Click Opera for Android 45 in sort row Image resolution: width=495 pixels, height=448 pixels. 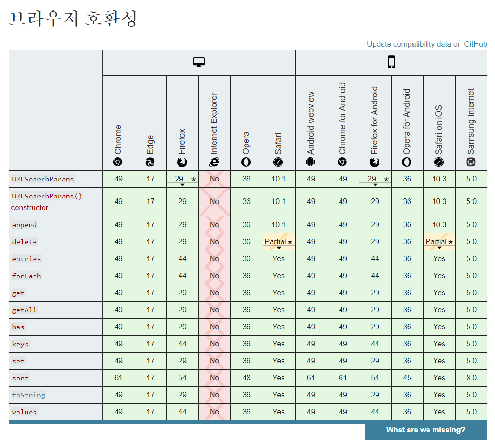coord(407,378)
